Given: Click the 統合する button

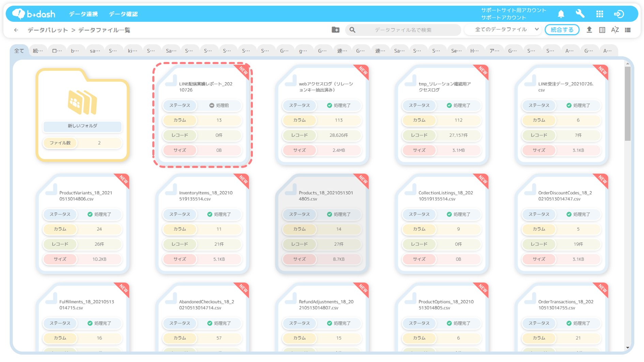Looking at the screenshot, I should coord(562,30).
